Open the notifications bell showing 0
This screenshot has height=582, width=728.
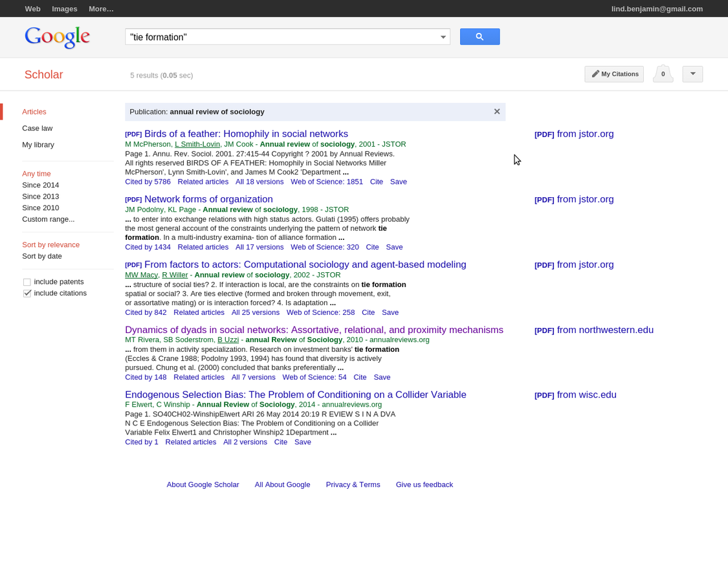pos(663,74)
